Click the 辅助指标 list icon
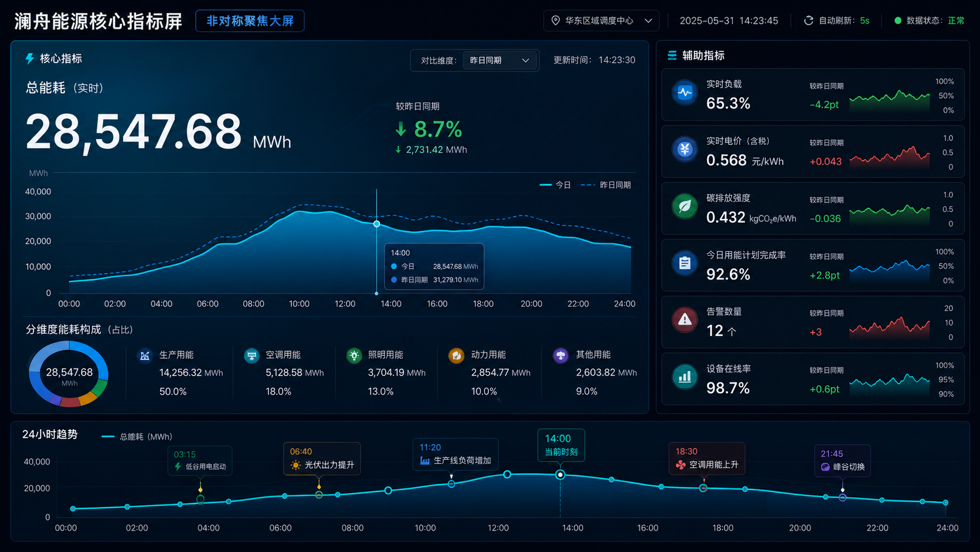980x552 pixels. tap(672, 55)
